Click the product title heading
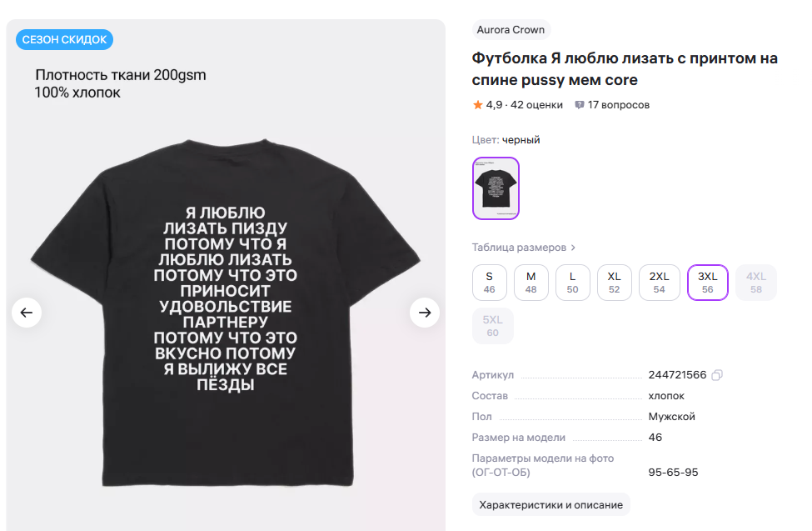812x531 pixels. tap(625, 69)
